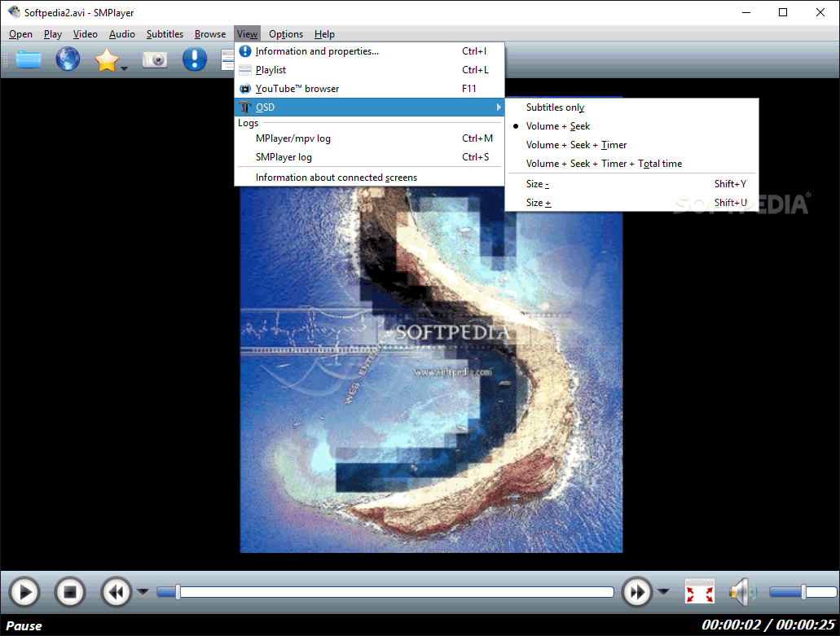Toggle fullscreen with the red arrows icon
Screen dimensions: 840x636
(700, 592)
